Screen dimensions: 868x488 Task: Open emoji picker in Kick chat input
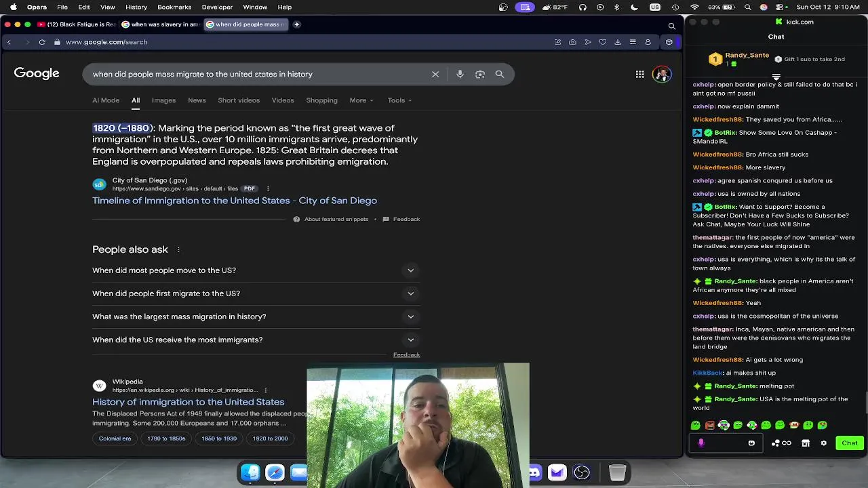[x=751, y=443]
